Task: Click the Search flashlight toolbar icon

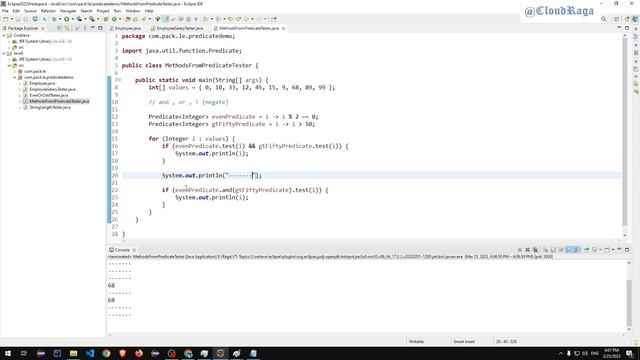Action: [144, 19]
